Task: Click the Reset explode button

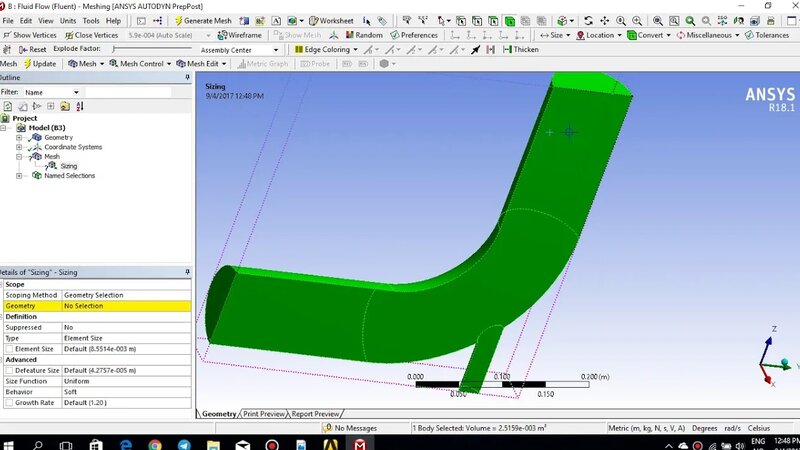Action: (32, 49)
